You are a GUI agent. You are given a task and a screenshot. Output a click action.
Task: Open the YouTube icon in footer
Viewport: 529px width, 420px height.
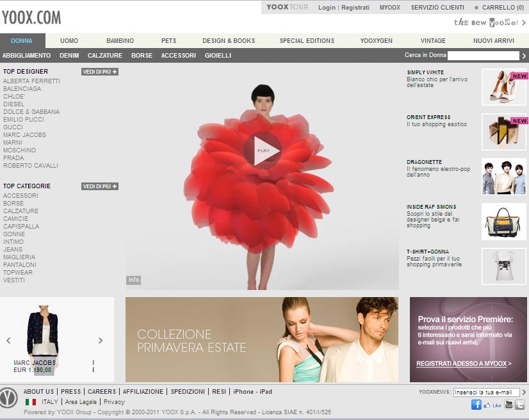(509, 405)
